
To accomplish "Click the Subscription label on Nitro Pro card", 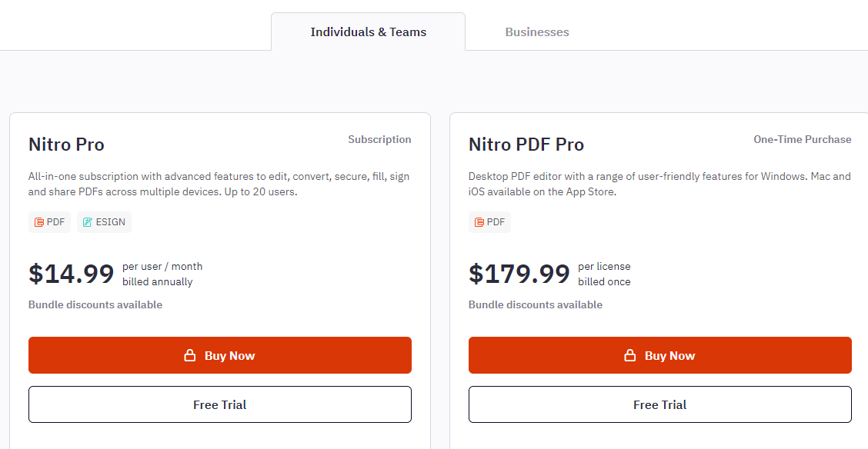I will 379,139.
